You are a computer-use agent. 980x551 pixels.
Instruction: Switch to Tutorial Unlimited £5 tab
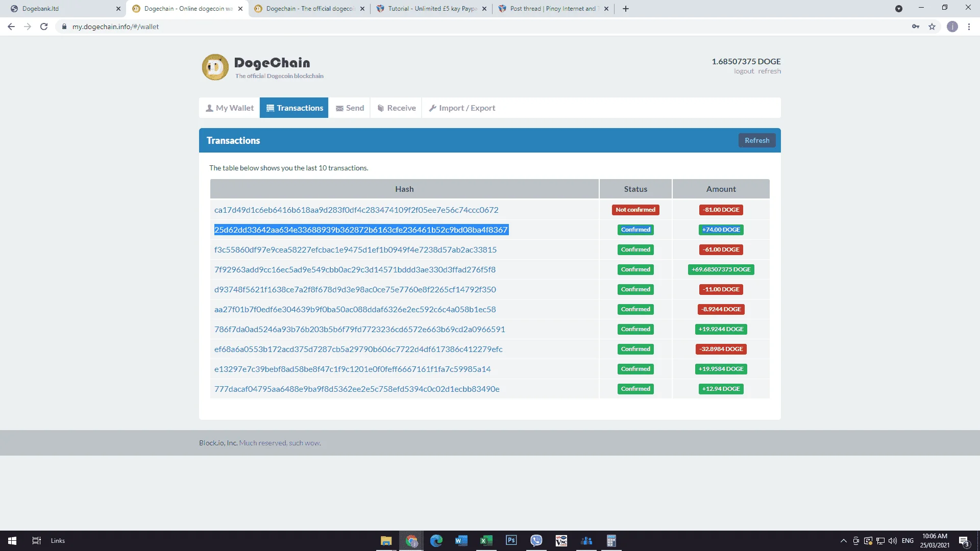[431, 9]
